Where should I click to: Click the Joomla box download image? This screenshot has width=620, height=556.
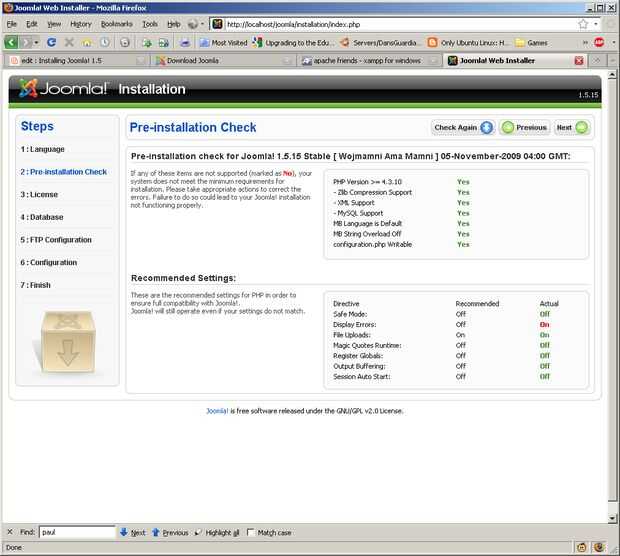pos(68,342)
